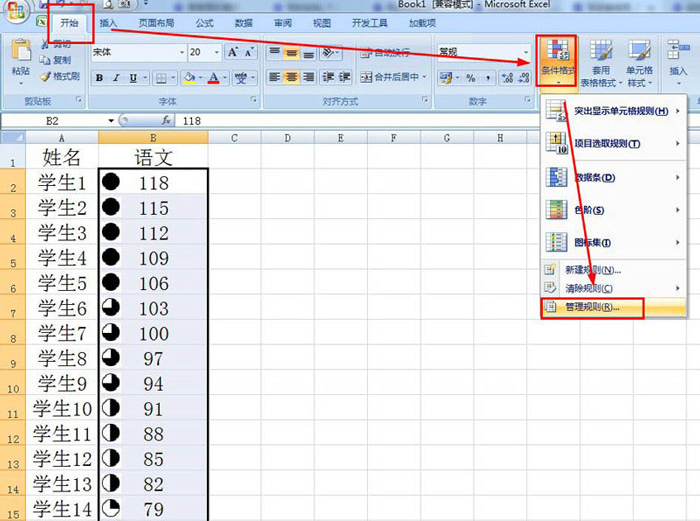Apply italic formatting

pos(116,77)
